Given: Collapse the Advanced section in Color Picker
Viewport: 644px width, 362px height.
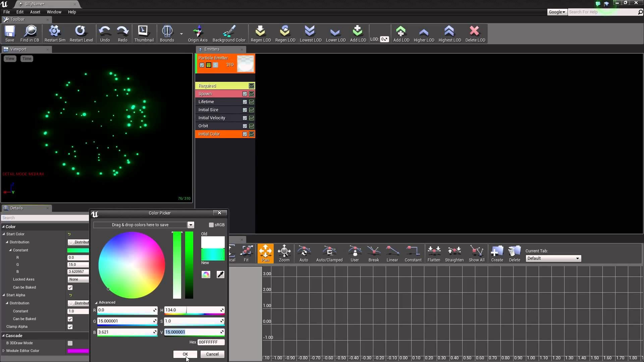Looking at the screenshot, I should [x=97, y=302].
